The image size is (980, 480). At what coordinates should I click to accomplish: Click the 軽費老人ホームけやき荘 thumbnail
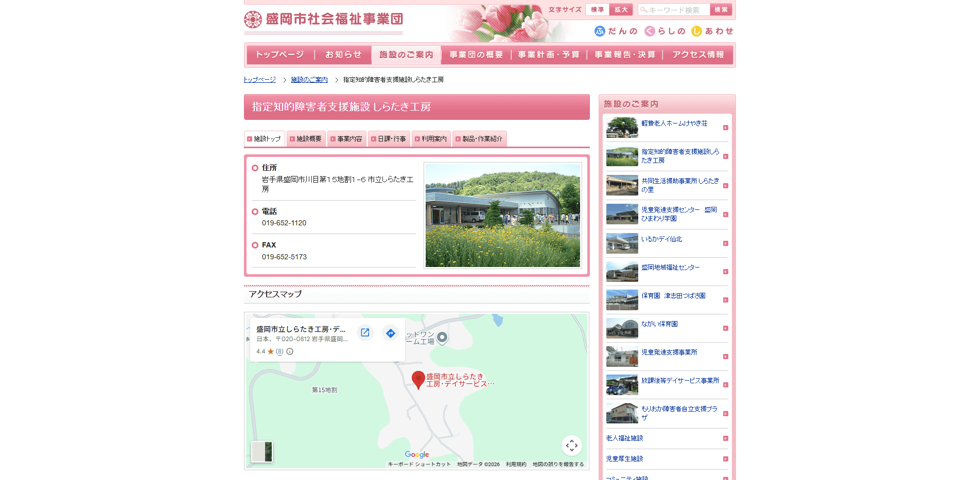622,128
